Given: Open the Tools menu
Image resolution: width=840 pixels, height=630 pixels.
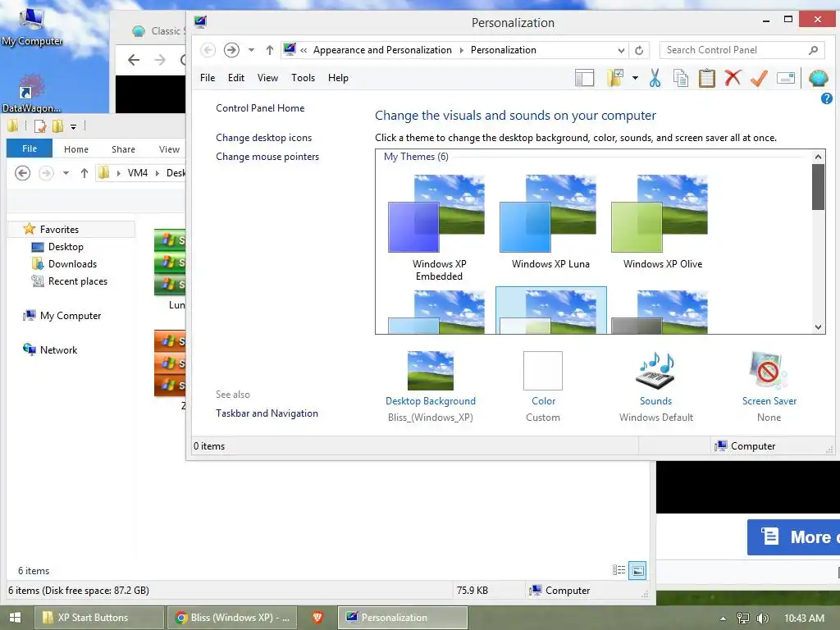Looking at the screenshot, I should 303,78.
